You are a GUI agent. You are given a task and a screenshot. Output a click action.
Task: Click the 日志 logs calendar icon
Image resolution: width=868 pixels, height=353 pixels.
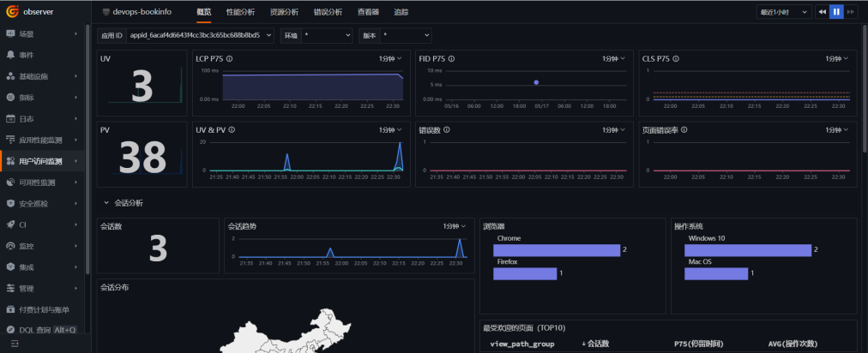coord(10,118)
